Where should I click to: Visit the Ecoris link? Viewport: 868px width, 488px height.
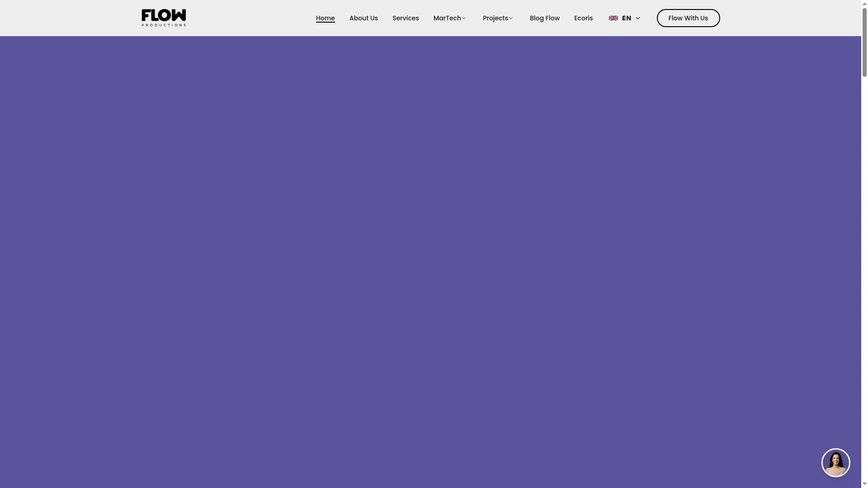pyautogui.click(x=583, y=18)
